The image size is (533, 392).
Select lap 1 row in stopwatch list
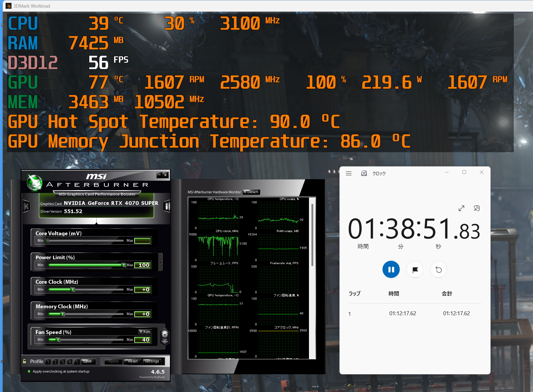coord(415,313)
